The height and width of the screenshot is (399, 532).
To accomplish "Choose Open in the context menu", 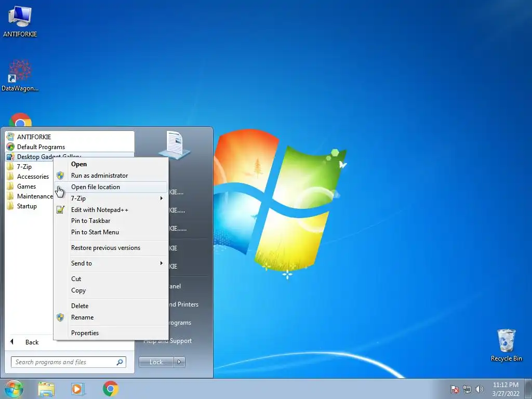I will (x=111, y=164).
